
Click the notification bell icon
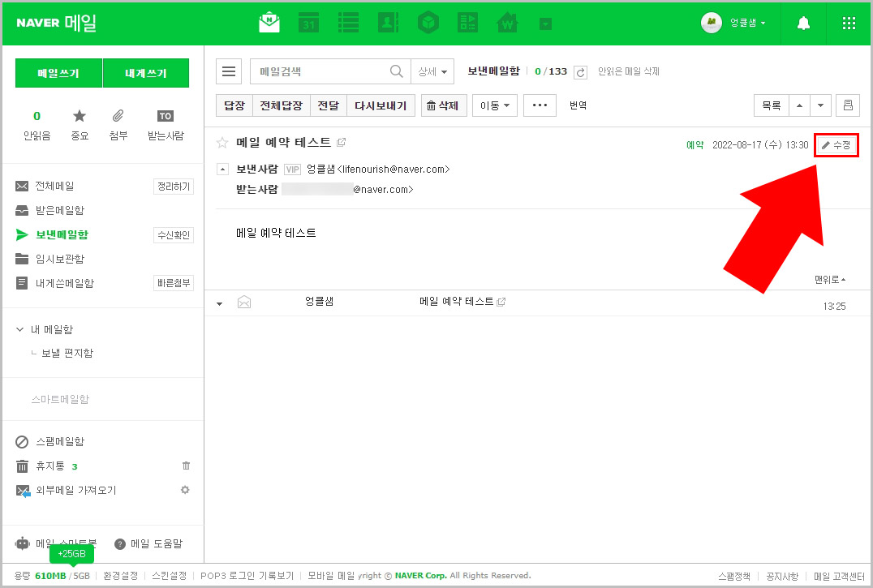803,23
